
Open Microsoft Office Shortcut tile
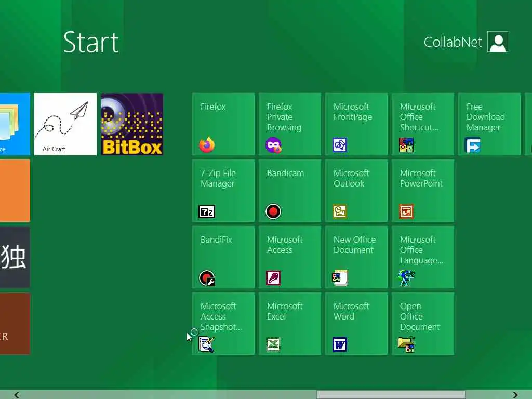[423, 124]
